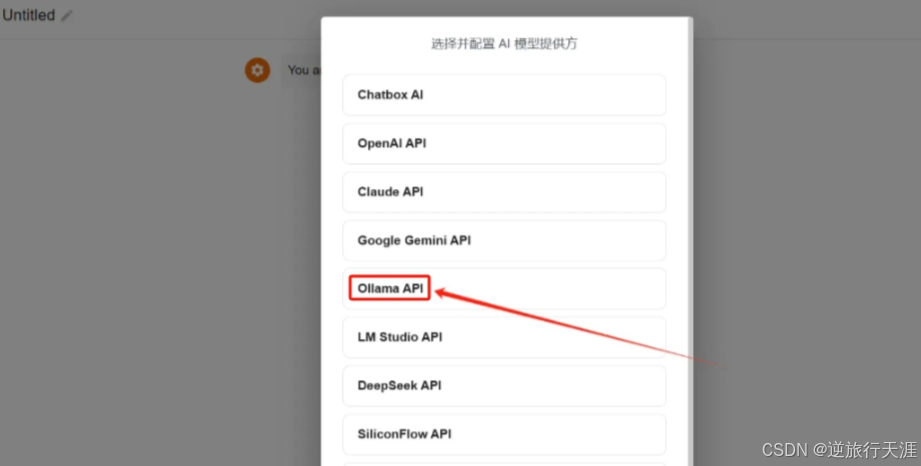Click the dimmed header bar right of the dialog
The width and height of the screenshot is (921, 466).
(x=806, y=19)
